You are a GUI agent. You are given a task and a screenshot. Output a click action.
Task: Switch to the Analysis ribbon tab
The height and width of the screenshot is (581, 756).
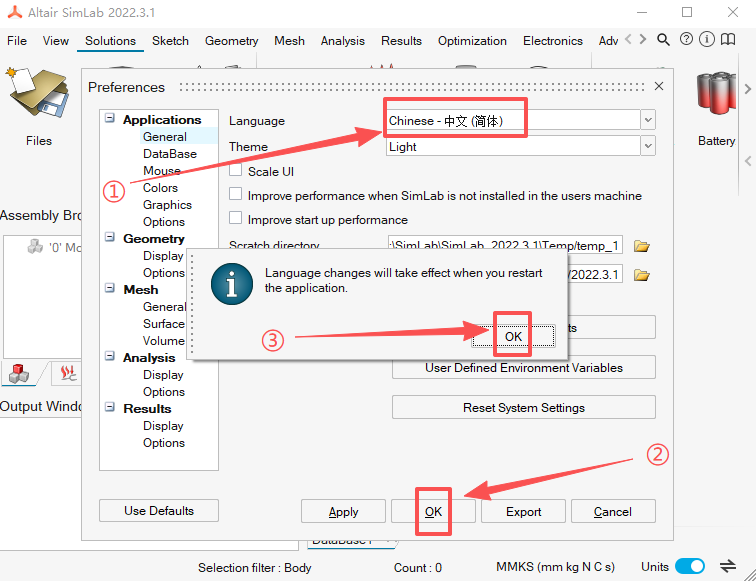point(343,41)
